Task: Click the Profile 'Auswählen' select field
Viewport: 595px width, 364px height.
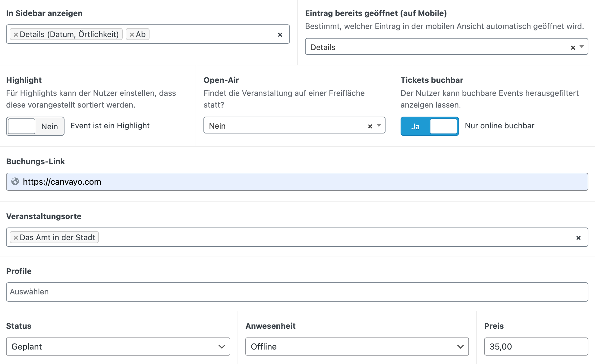Action: (x=297, y=292)
